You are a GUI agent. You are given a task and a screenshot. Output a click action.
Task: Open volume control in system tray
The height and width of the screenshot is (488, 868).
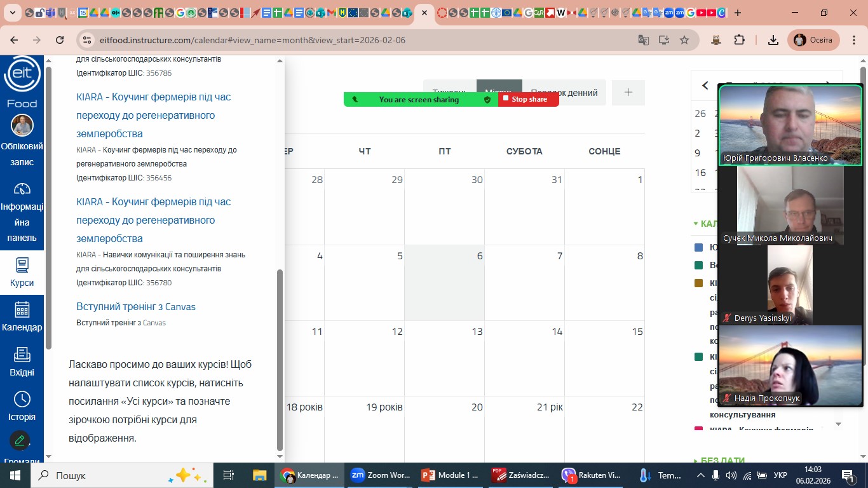point(731,475)
